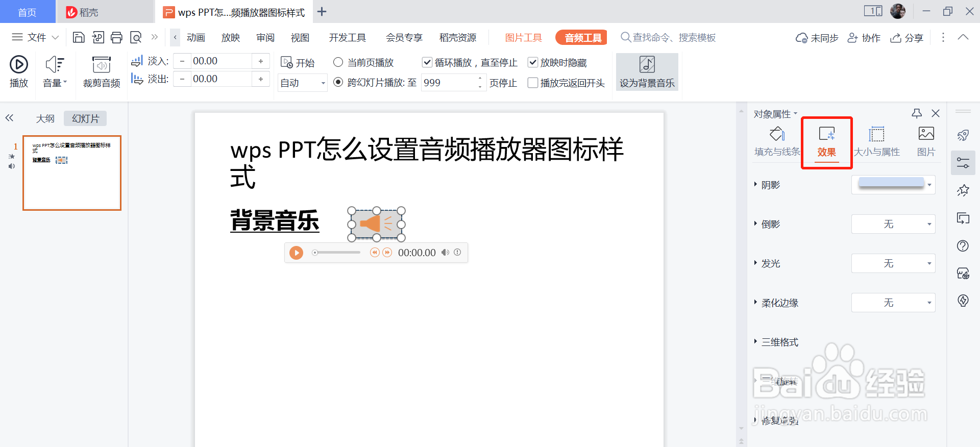The height and width of the screenshot is (447, 980).
Task: Click the Collaborate (协作) button
Action: pos(864,38)
